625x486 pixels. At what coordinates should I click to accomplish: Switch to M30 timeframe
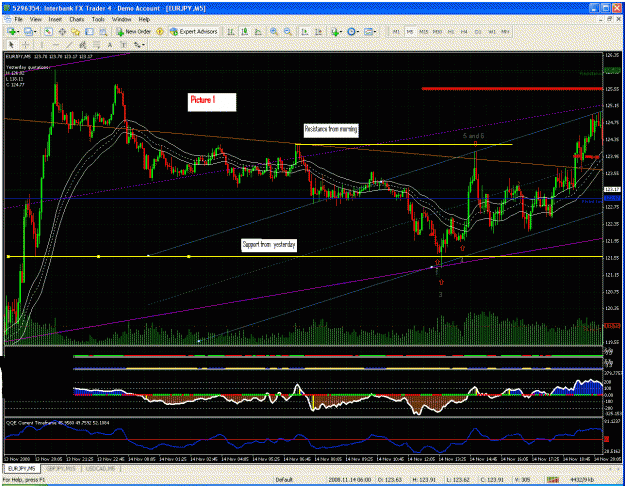pyautogui.click(x=437, y=32)
